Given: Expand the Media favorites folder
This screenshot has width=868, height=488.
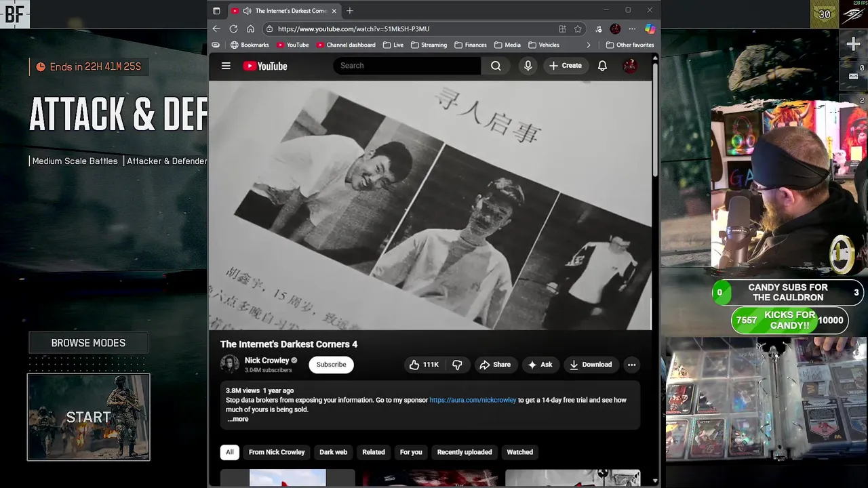Looking at the screenshot, I should pos(507,45).
